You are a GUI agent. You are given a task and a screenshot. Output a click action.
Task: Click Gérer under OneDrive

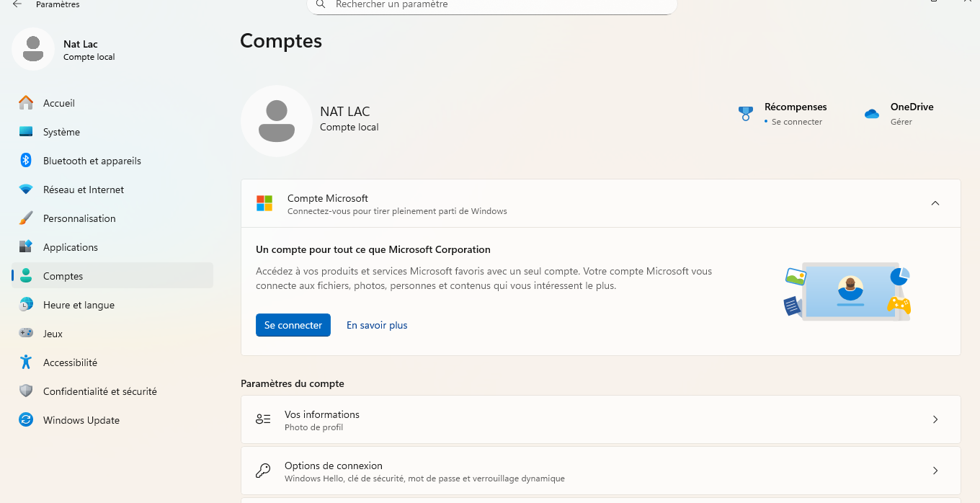tap(901, 122)
